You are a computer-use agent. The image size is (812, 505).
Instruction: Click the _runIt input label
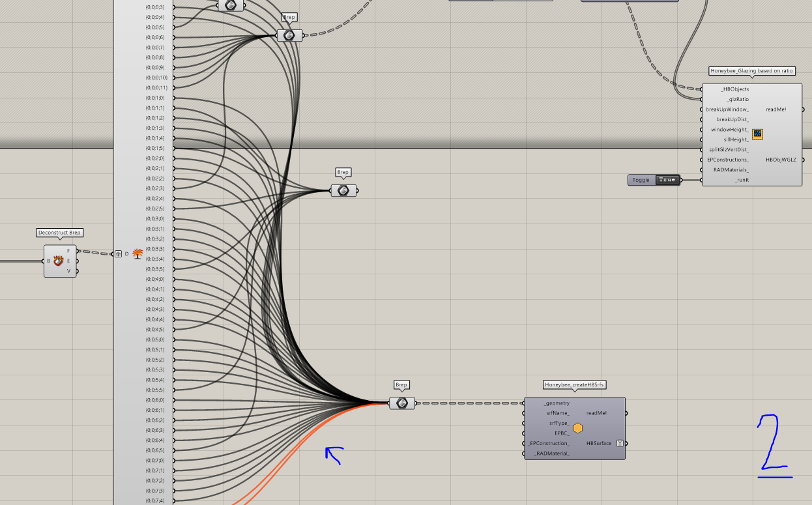[742, 180]
